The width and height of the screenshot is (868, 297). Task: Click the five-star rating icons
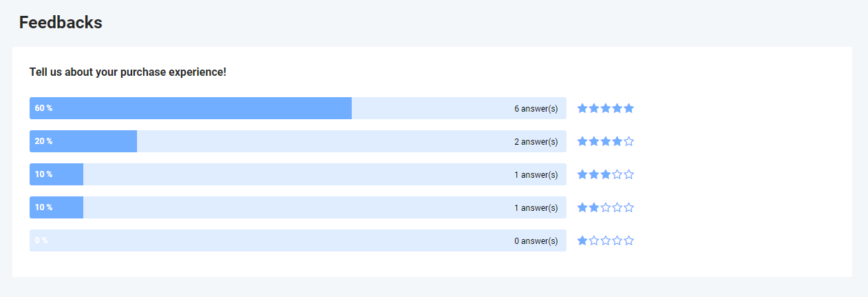[x=605, y=108]
